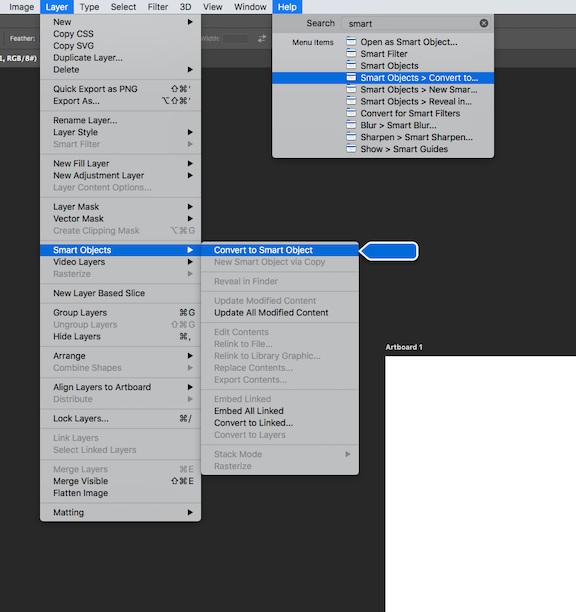Choose Duplicate Layer... menu item
Viewport: 576px width, 612px height.
pos(121,58)
